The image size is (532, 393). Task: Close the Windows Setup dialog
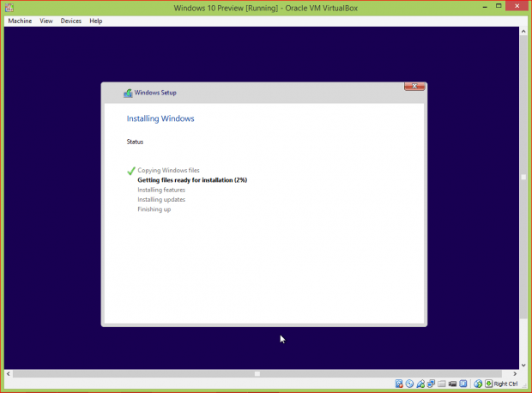414,86
